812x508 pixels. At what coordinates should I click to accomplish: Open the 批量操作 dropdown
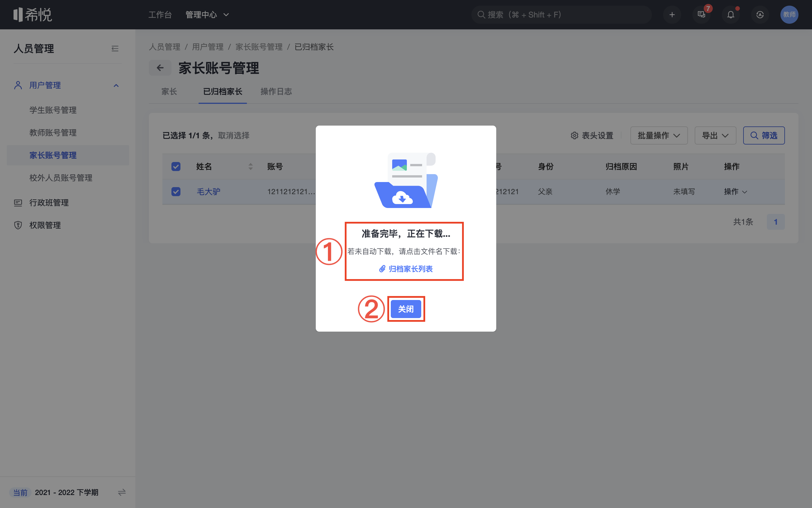click(x=659, y=135)
